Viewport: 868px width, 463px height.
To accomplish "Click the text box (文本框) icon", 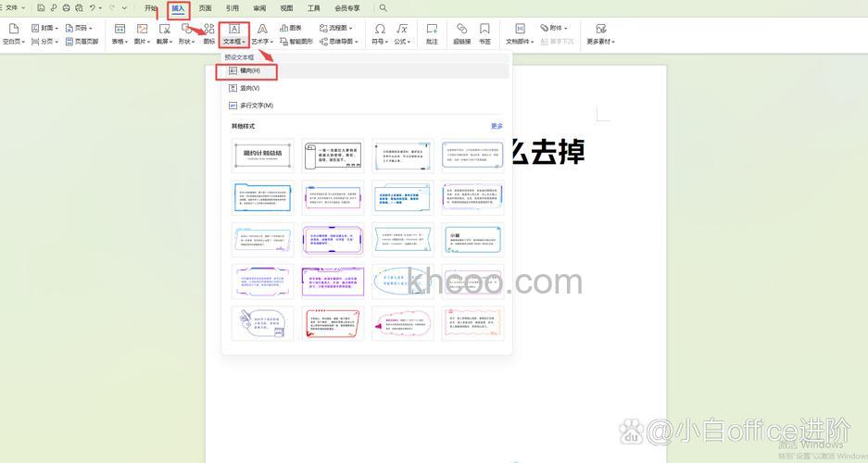I will 234,29.
